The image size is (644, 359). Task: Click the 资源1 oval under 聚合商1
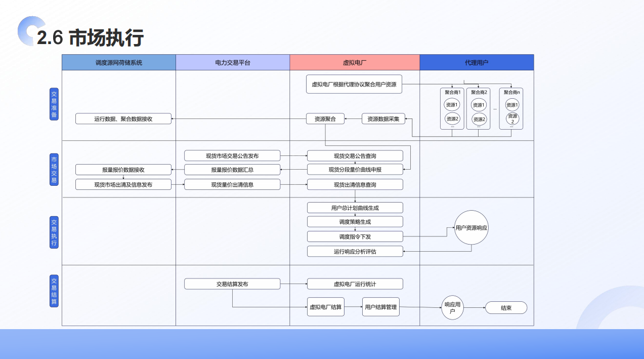[x=452, y=105]
